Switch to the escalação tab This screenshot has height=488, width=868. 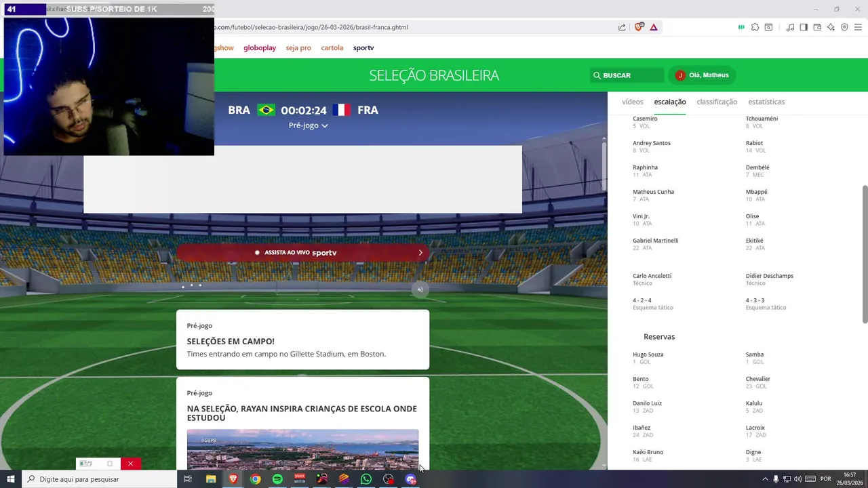coord(670,102)
